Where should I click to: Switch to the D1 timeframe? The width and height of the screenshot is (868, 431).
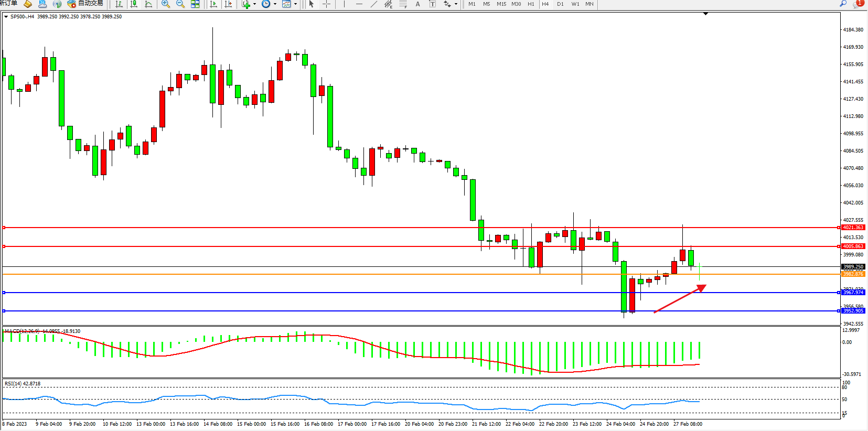pos(560,4)
